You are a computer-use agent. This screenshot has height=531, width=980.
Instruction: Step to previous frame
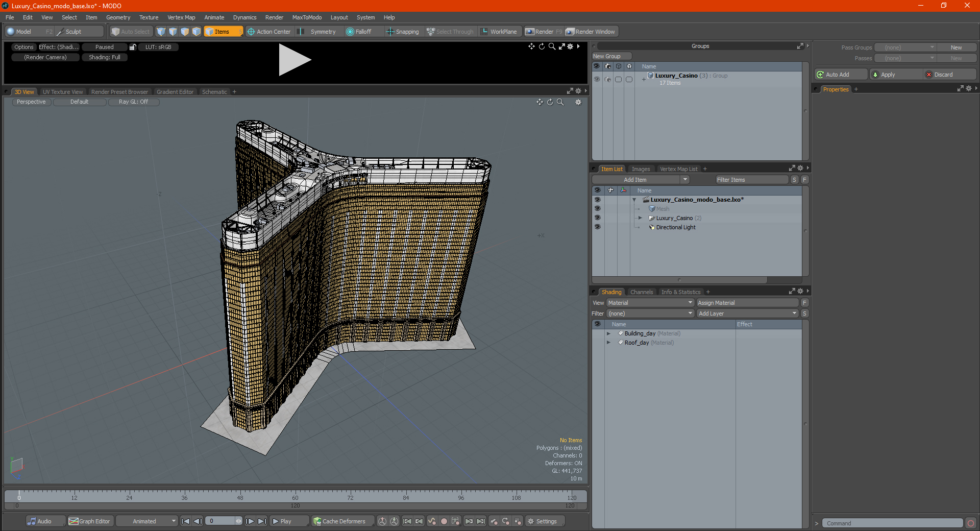point(198,521)
